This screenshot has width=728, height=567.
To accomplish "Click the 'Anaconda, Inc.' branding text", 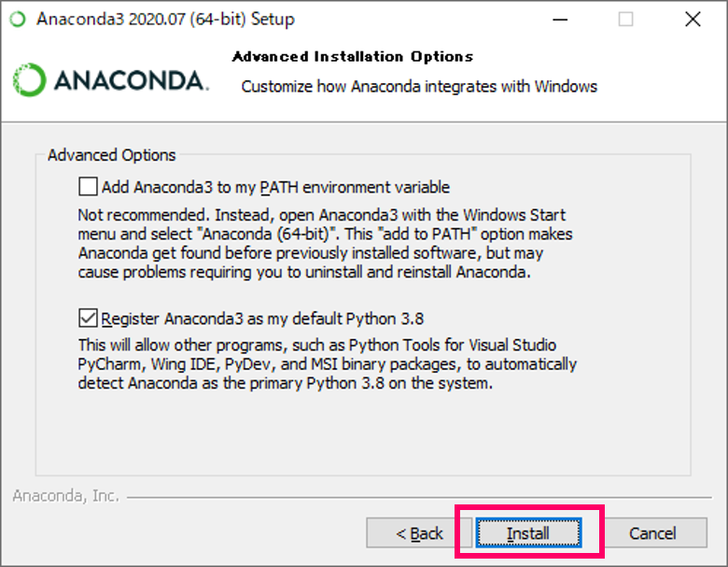I will pos(66,496).
